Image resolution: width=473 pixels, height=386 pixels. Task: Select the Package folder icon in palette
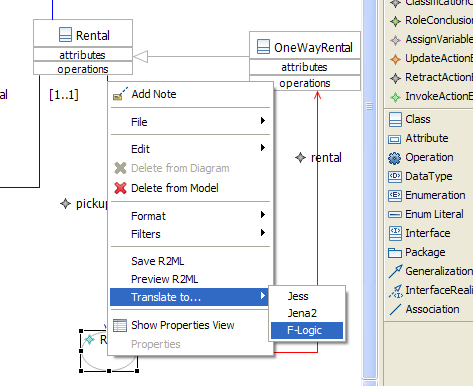[395, 253]
